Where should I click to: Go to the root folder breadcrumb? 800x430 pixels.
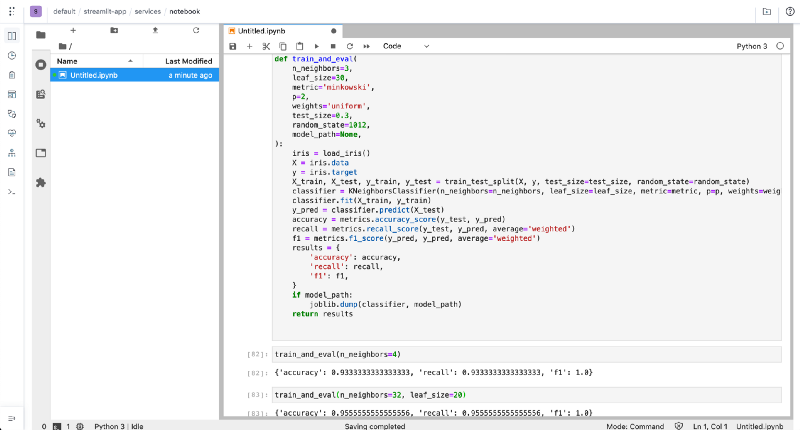point(65,46)
